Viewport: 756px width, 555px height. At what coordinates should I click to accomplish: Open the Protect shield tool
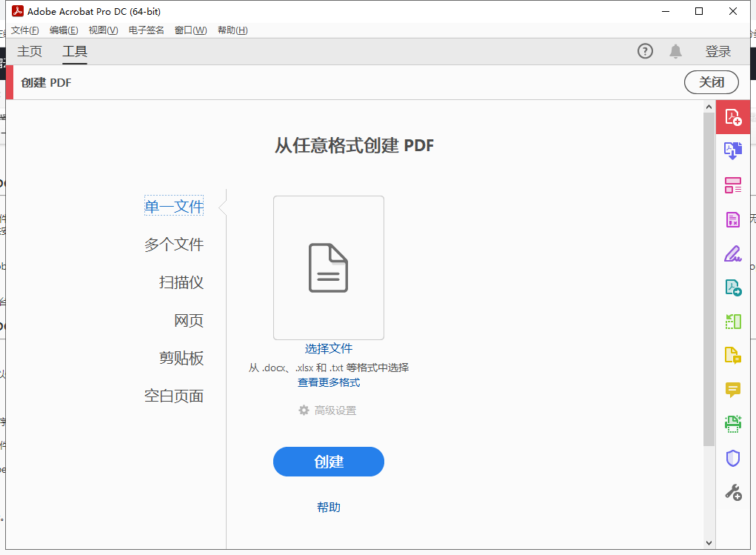732,457
